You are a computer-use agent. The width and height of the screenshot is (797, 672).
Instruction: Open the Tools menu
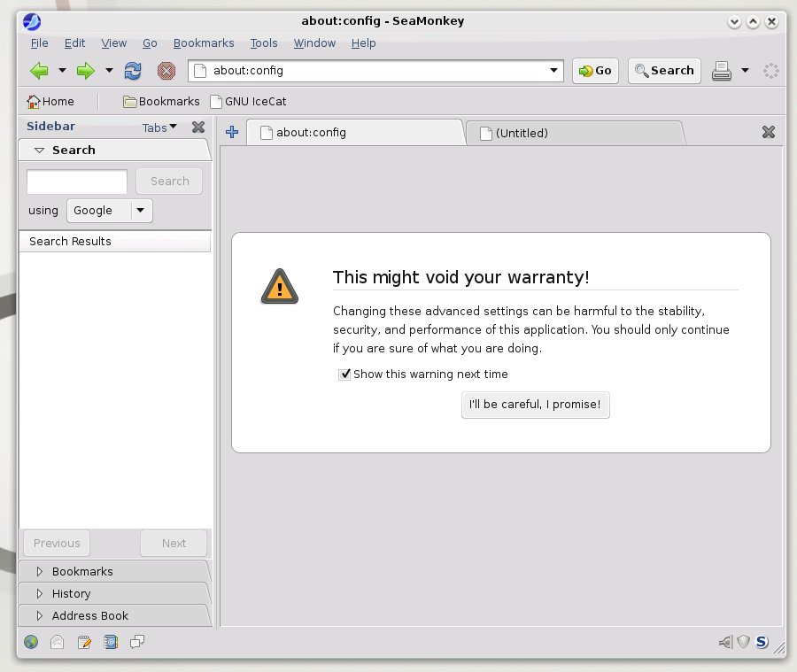click(264, 43)
